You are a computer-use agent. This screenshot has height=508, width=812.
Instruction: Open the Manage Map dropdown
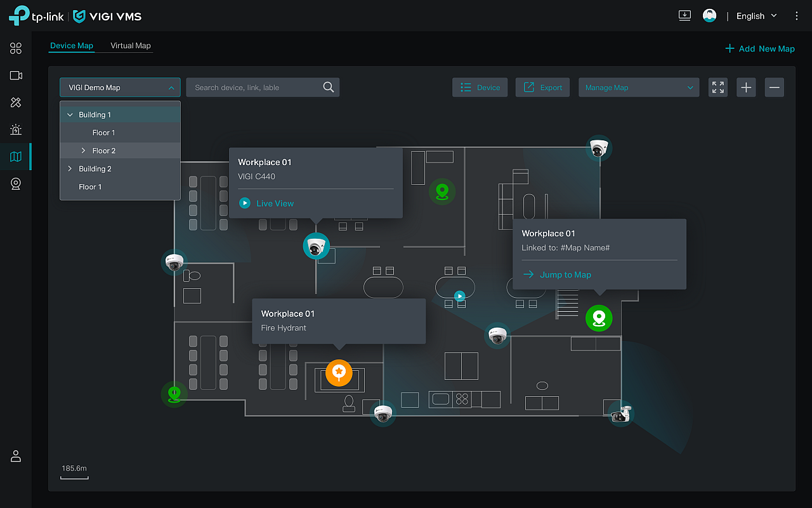coord(638,87)
